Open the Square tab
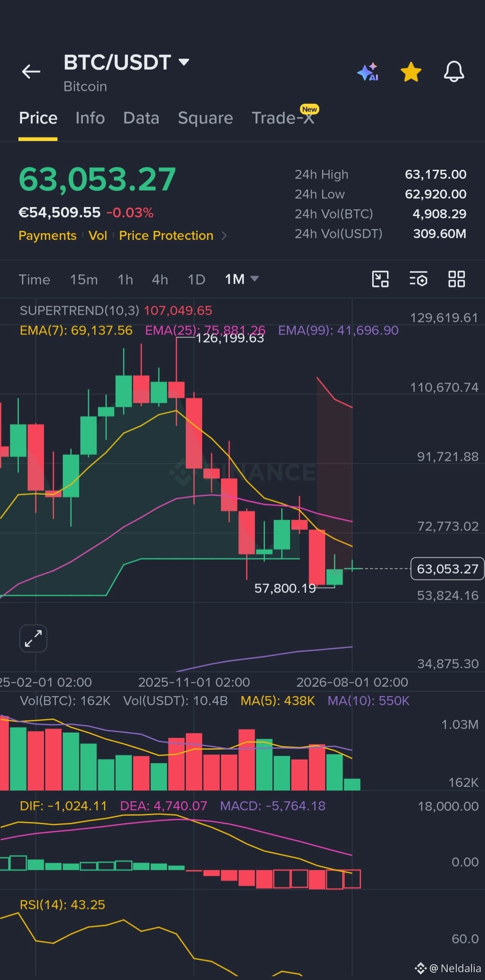 (x=205, y=118)
